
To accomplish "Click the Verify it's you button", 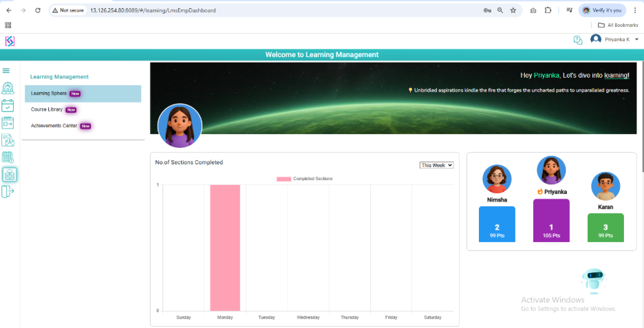I will coord(603,10).
